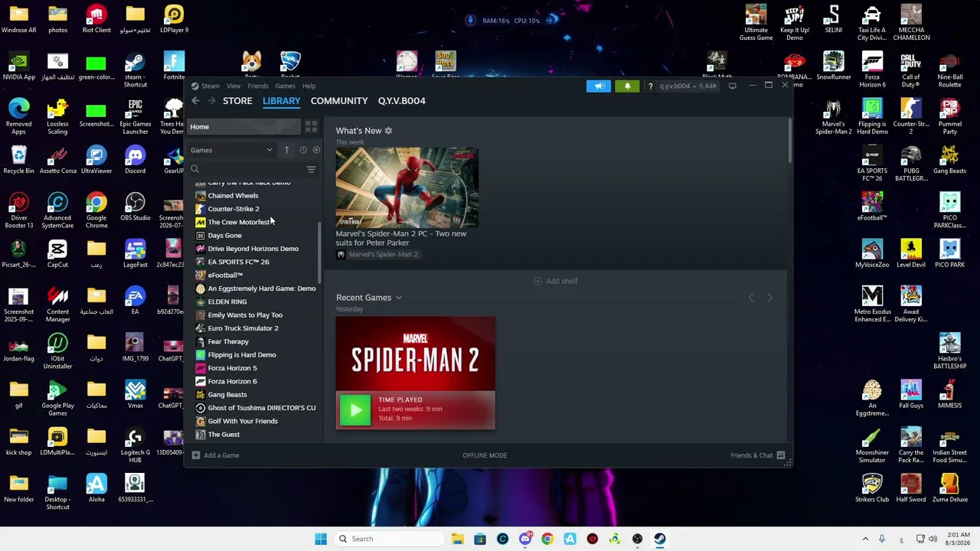The height and width of the screenshot is (551, 980).
Task: Open Spider-Man 2 recent game cover
Action: pos(415,354)
